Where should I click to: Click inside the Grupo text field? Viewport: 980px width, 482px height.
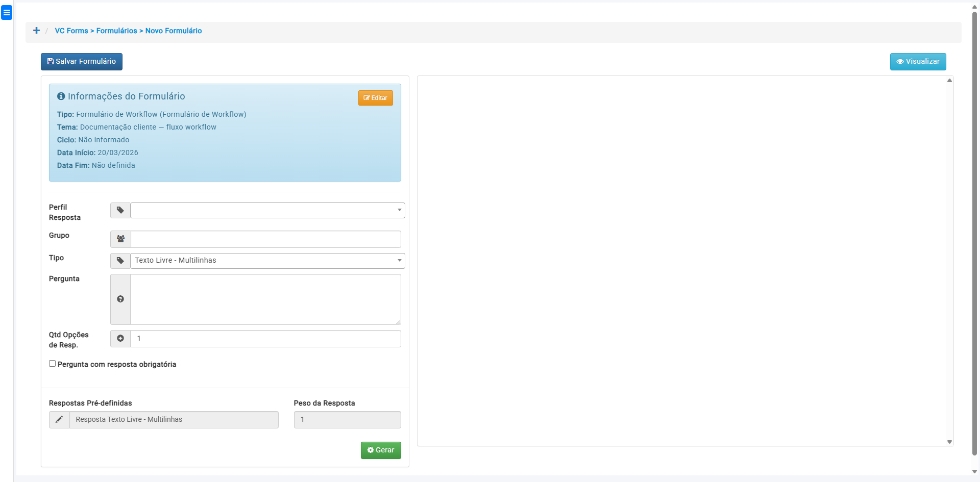point(265,239)
